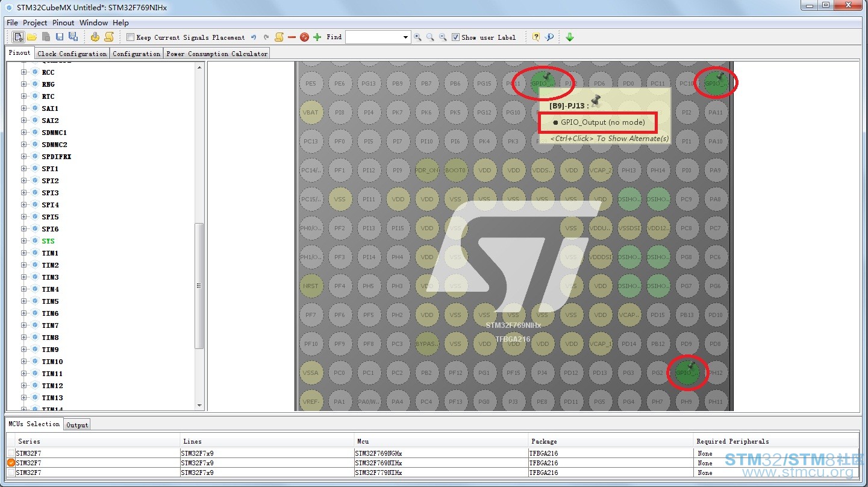Open a project with the folder icon
This screenshot has height=487, width=868.
coord(32,37)
